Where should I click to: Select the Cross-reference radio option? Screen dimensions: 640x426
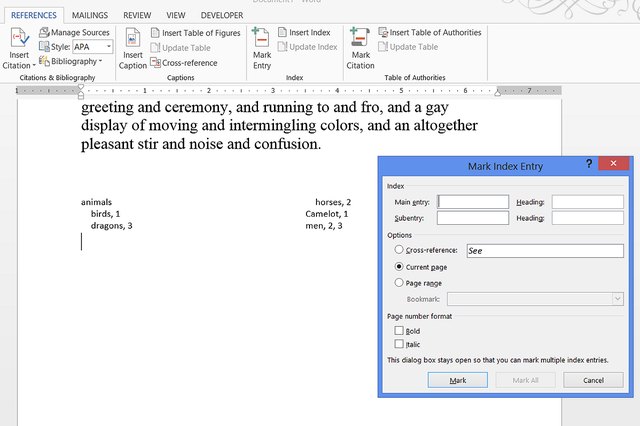[x=399, y=249]
